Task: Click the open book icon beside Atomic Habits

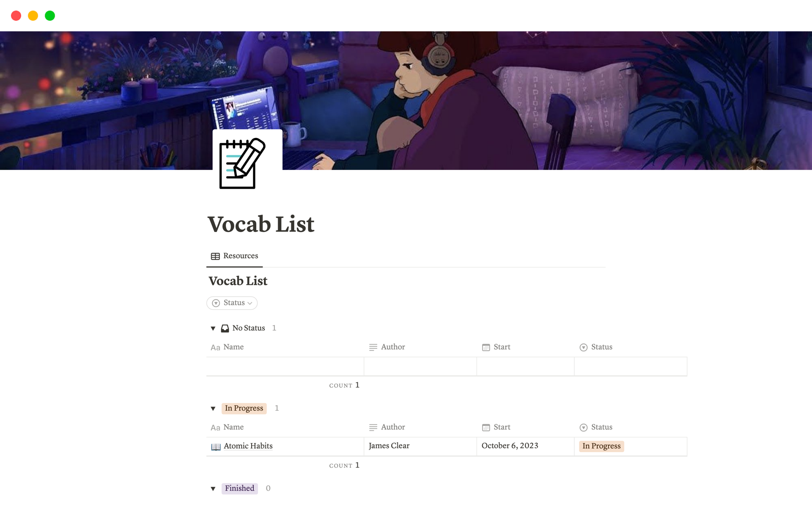Action: click(x=216, y=447)
